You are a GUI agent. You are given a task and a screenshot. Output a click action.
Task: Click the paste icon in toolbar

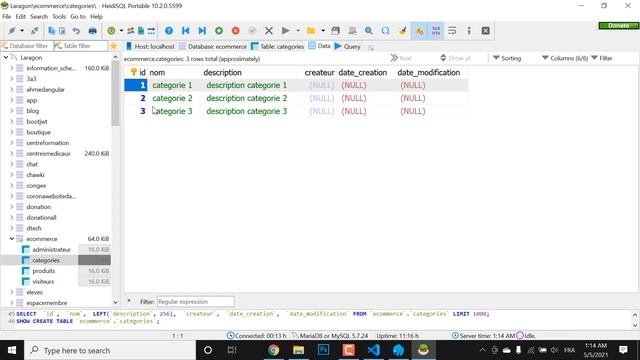tap(62, 31)
